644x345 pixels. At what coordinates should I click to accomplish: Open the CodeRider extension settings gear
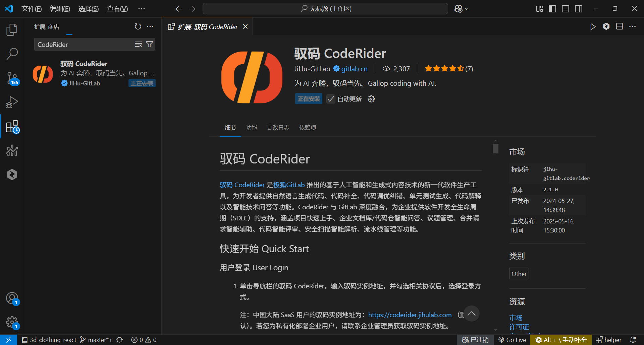click(371, 99)
